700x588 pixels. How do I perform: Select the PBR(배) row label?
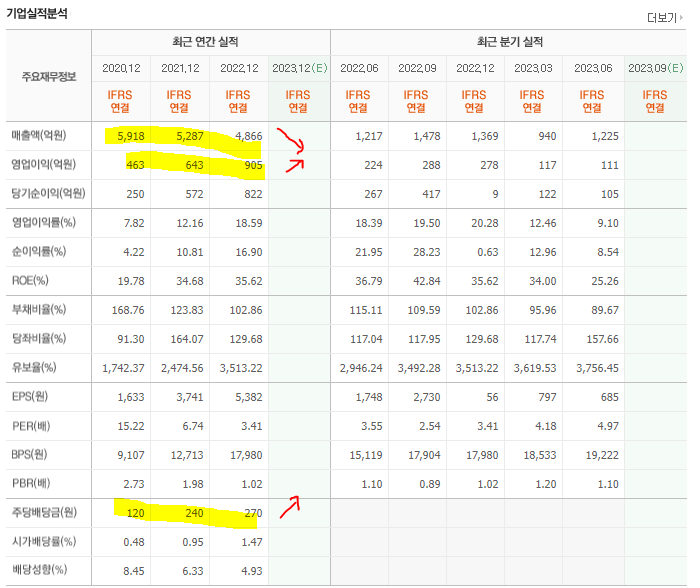[31, 484]
